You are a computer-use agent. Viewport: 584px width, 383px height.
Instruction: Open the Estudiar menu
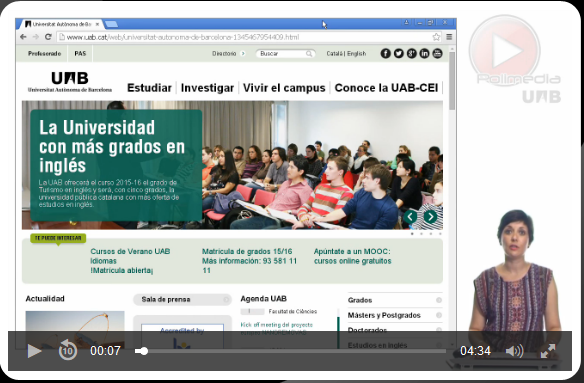click(x=149, y=88)
